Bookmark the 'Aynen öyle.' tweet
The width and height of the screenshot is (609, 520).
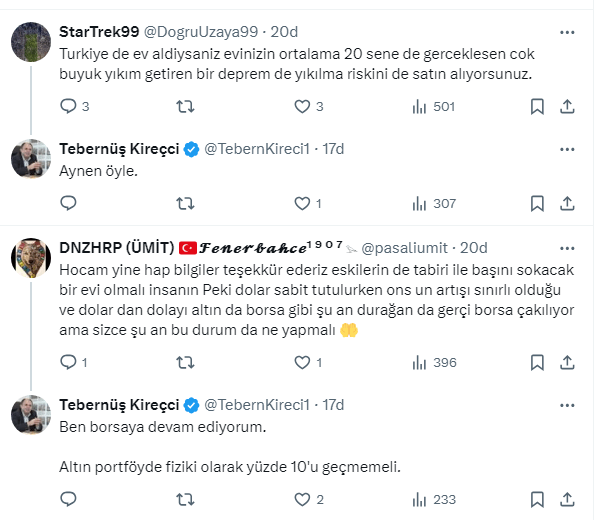tap(537, 203)
